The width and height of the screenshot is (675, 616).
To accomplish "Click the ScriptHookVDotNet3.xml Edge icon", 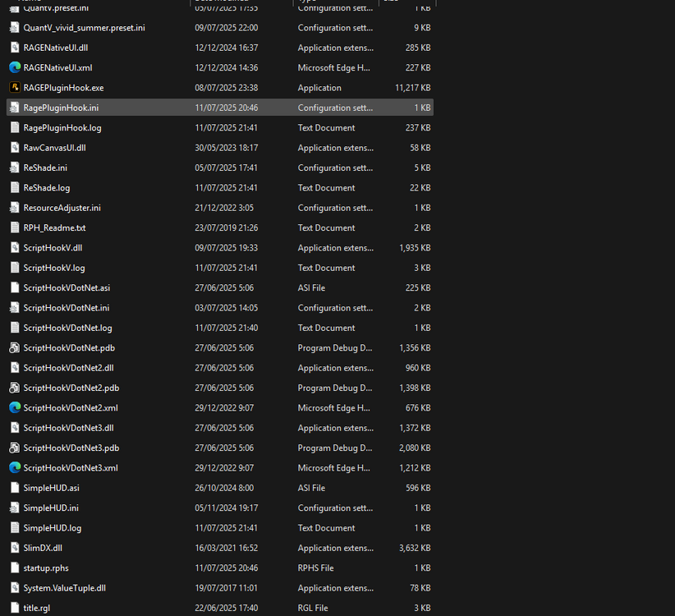I will (15, 467).
